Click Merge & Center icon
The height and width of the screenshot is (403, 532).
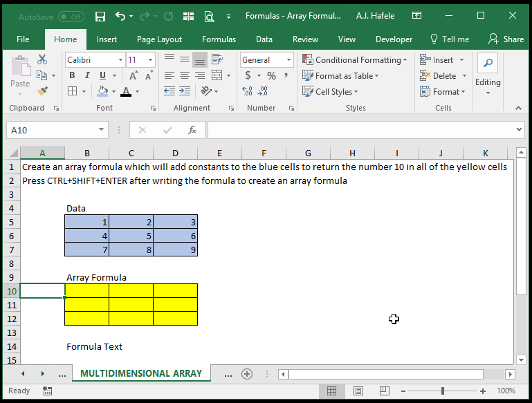click(217, 75)
